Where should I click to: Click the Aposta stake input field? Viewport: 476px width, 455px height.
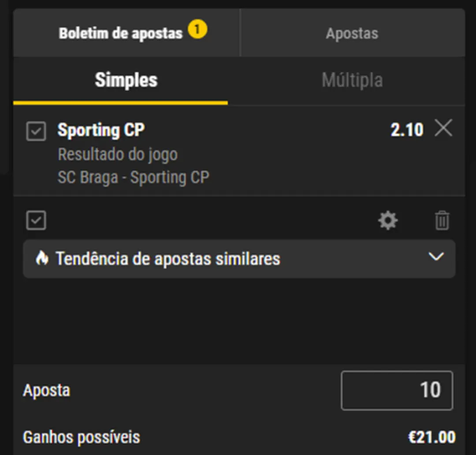pyautogui.click(x=397, y=390)
